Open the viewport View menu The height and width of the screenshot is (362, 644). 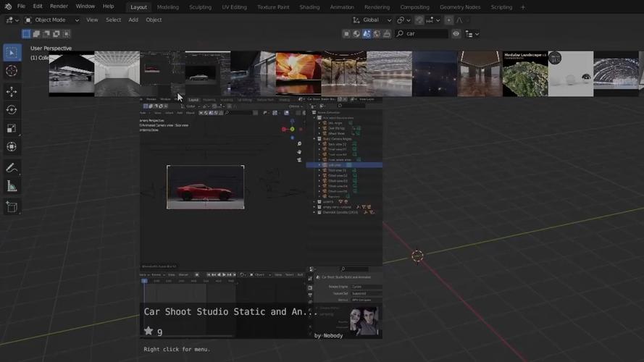[x=92, y=20]
